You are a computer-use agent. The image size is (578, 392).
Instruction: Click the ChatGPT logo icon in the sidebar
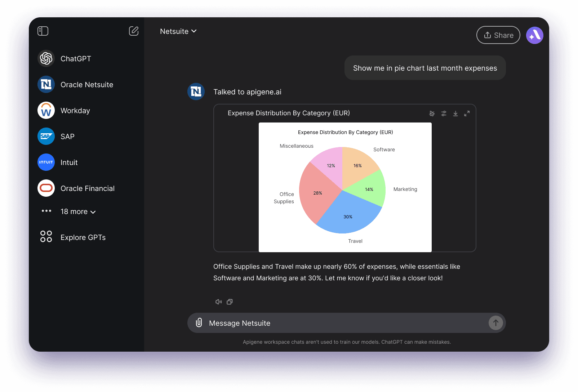coord(46,58)
